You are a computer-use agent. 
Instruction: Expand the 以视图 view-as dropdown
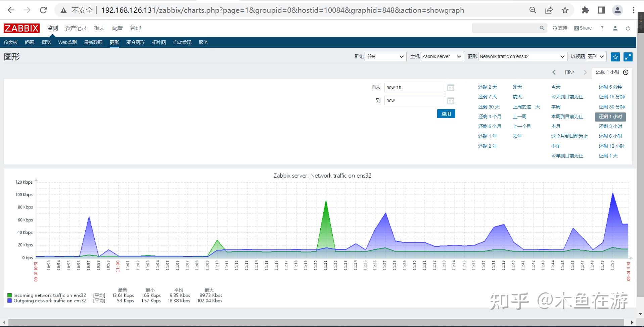tap(596, 56)
